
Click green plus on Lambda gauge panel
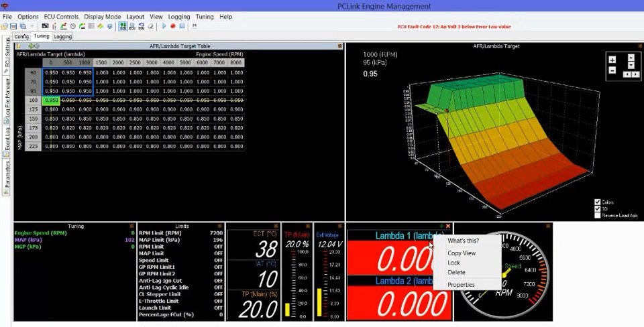[x=441, y=226]
